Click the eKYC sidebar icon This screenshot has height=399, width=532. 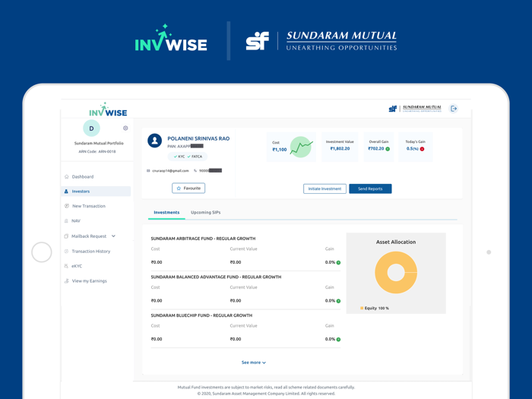[x=66, y=266]
